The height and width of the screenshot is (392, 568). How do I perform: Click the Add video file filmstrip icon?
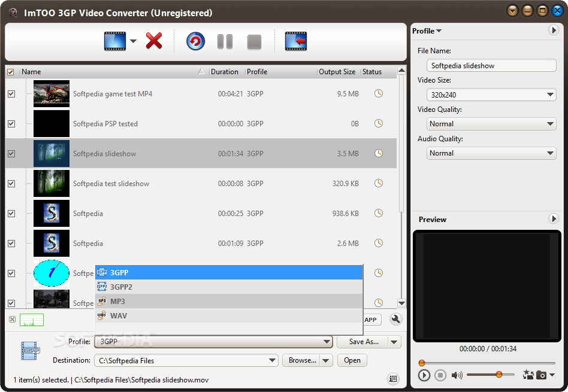tap(115, 41)
